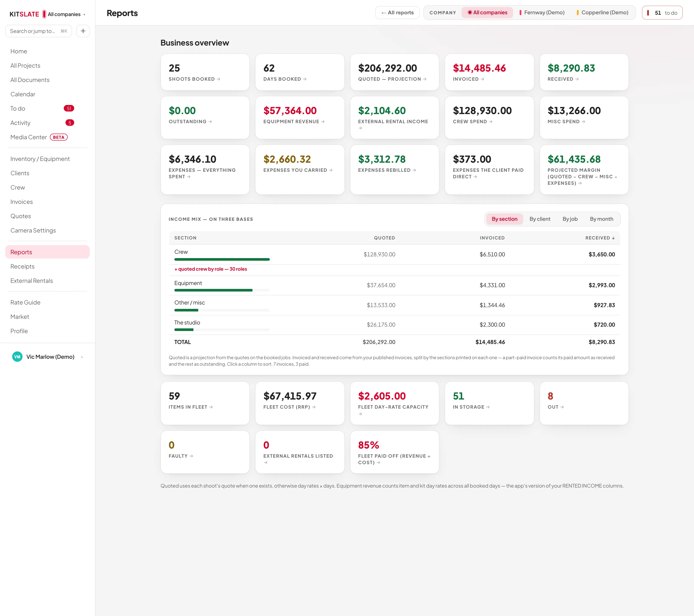Select Copperline (Demo) company filter
This screenshot has height=616, width=694.
[x=603, y=13]
